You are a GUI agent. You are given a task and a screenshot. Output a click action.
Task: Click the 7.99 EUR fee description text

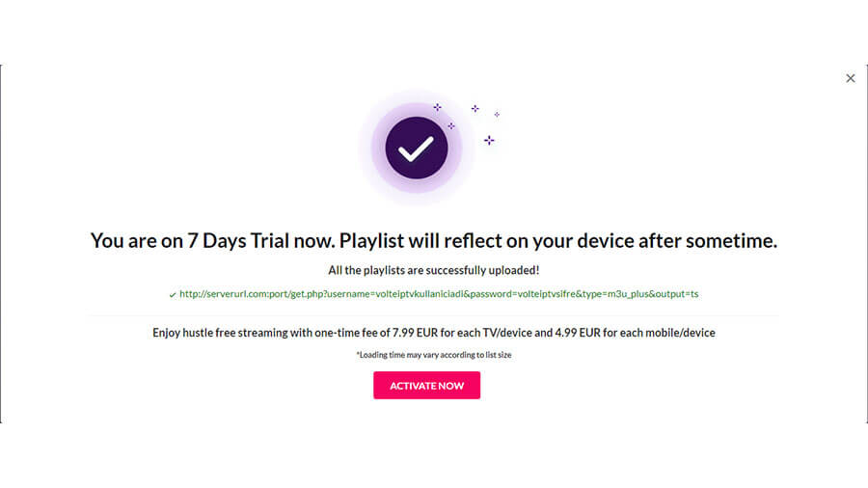pyautogui.click(x=433, y=333)
